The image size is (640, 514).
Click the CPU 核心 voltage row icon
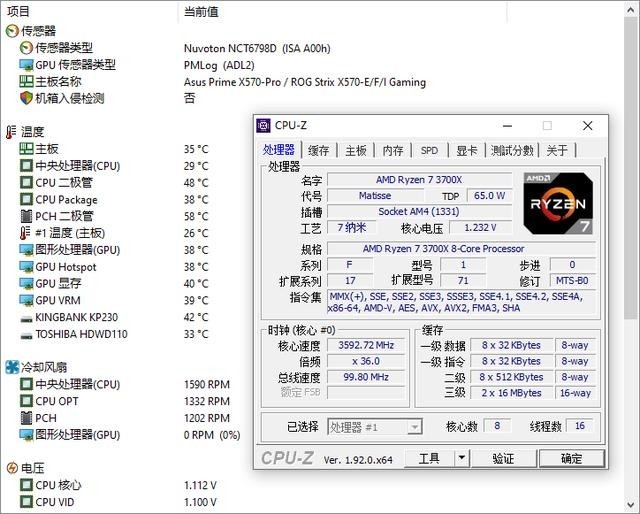coord(26,485)
